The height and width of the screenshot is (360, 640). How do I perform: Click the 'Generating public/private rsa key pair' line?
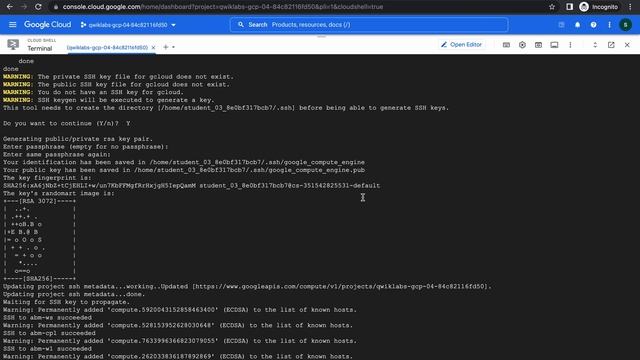78,139
